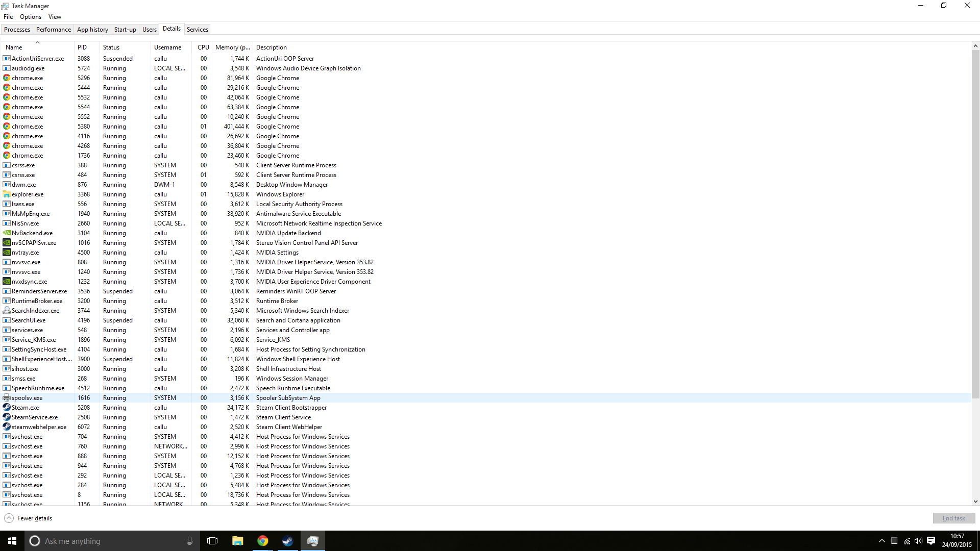Screen dimensions: 980x551
Task: Click scrollbar down arrow in process list
Action: (x=975, y=502)
